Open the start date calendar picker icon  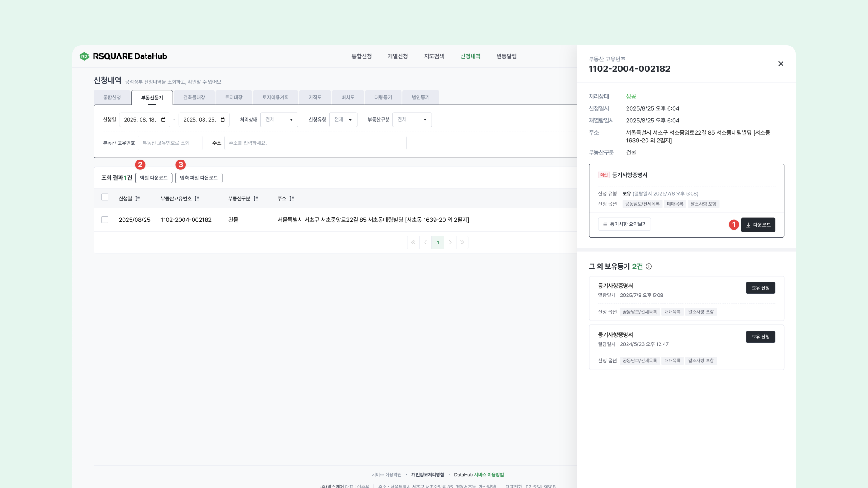tap(163, 120)
